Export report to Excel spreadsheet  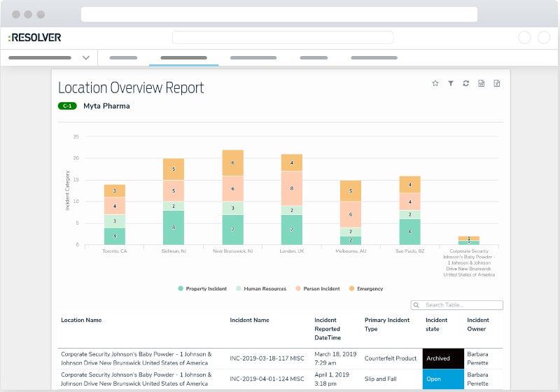(497, 83)
